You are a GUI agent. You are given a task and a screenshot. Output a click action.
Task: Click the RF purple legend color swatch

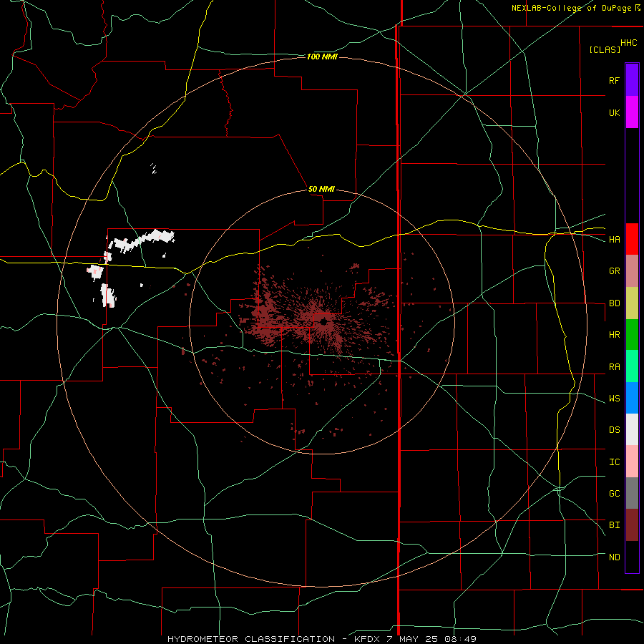[x=632, y=79]
